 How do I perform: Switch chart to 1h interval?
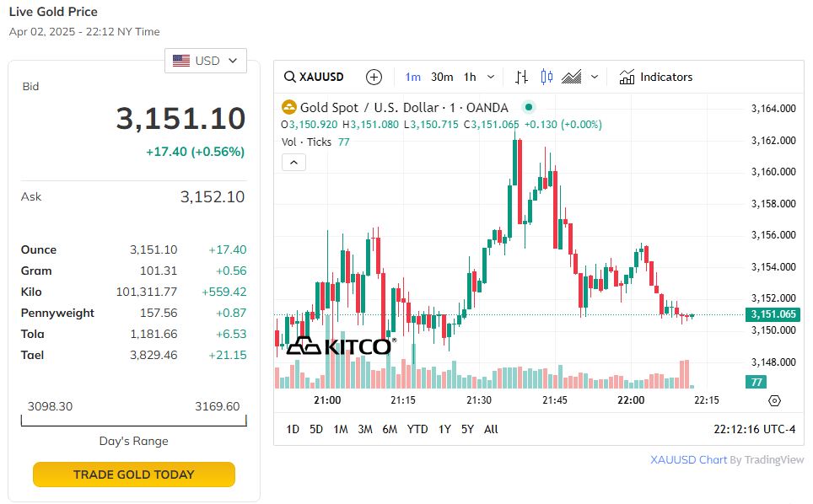tap(470, 77)
